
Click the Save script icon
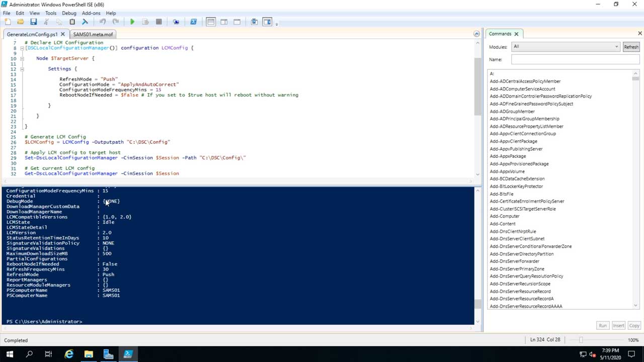(33, 22)
